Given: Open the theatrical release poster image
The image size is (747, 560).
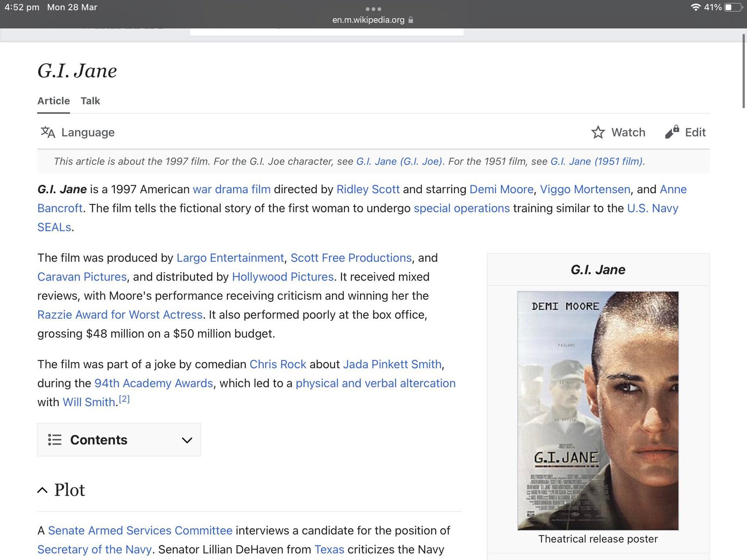Looking at the screenshot, I should 598,411.
